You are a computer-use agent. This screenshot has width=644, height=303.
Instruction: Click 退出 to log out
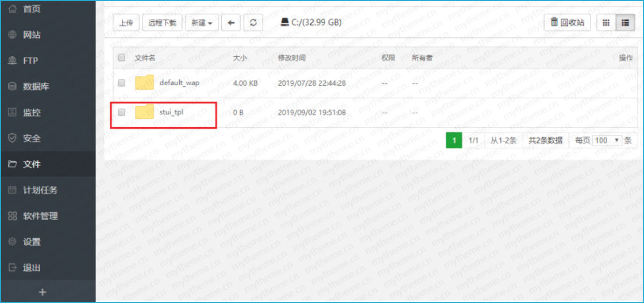click(48, 268)
